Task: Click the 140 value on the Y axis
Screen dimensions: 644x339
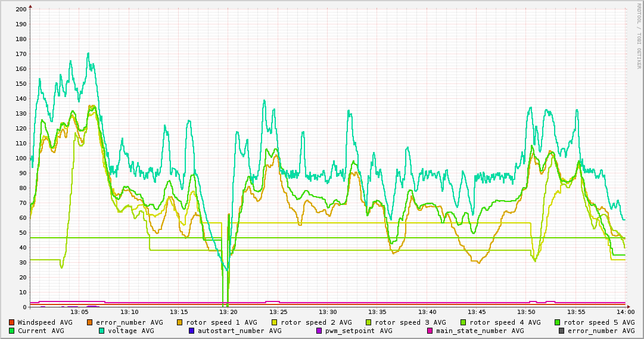Action: [x=21, y=99]
